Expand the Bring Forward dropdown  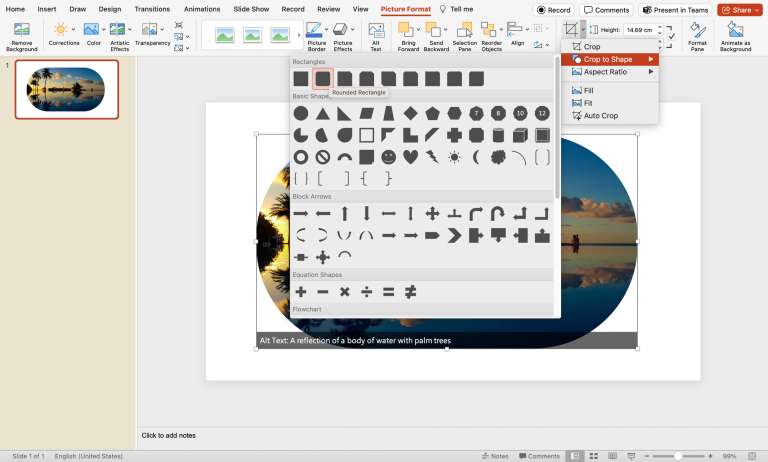[x=418, y=29]
